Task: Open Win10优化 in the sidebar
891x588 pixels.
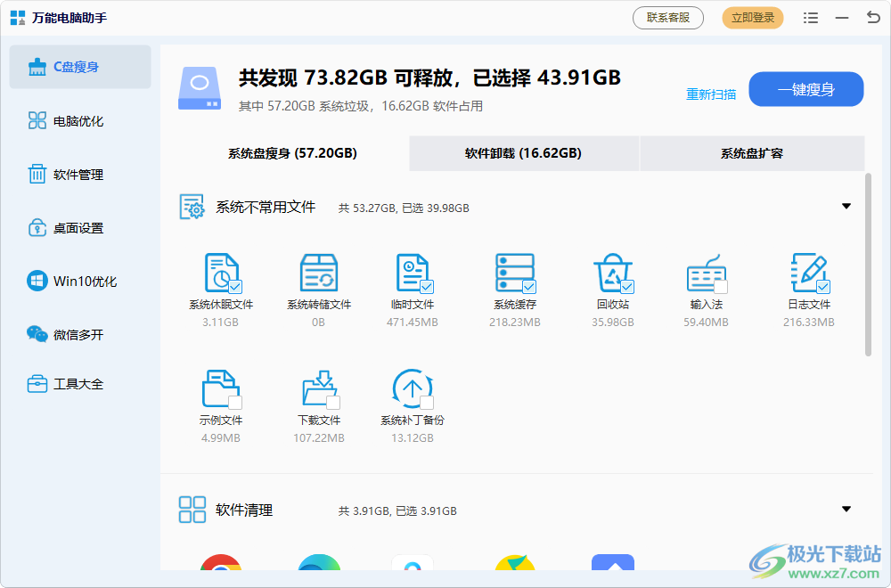Action: point(80,281)
